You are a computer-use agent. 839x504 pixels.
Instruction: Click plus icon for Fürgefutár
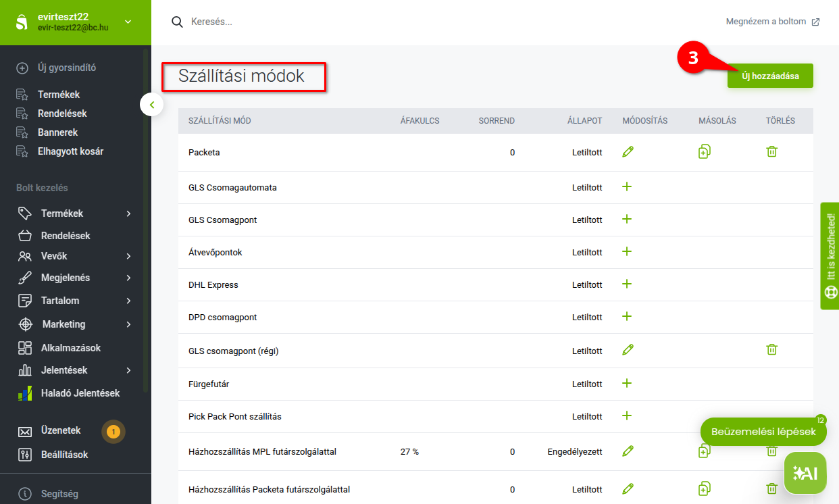click(627, 383)
